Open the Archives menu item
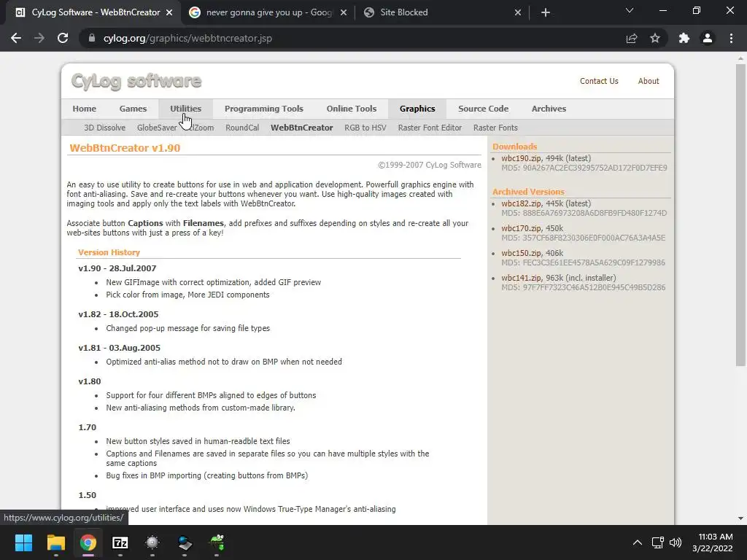This screenshot has height=560, width=747. tap(549, 109)
